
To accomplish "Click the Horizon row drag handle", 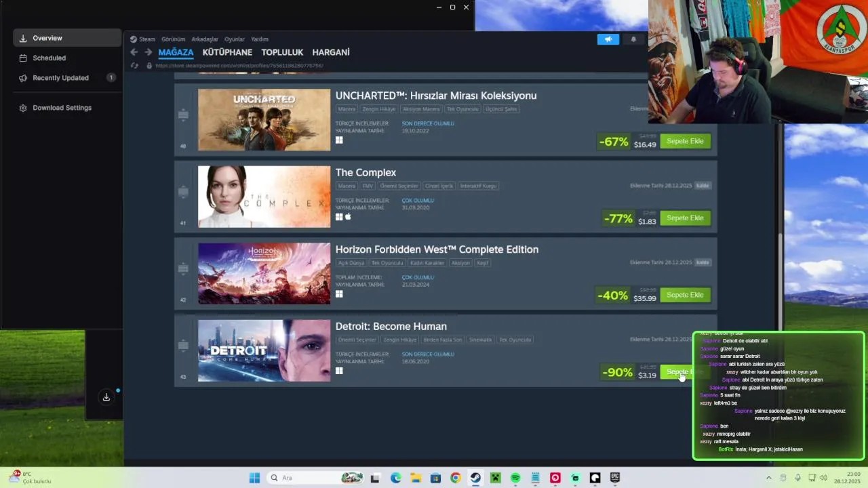I will pos(183,268).
